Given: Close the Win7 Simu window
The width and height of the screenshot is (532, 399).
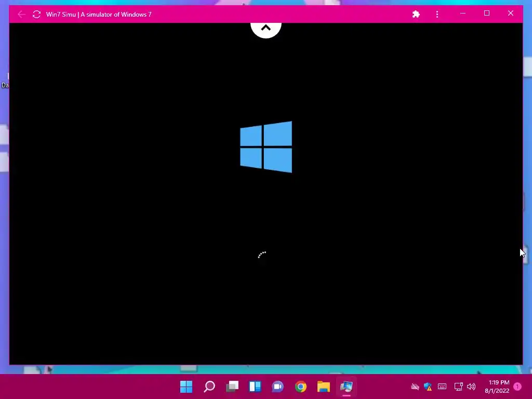Looking at the screenshot, I should pos(511,13).
